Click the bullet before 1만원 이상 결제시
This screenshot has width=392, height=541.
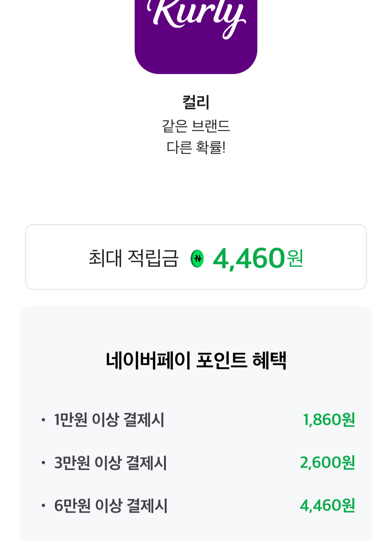43,420
